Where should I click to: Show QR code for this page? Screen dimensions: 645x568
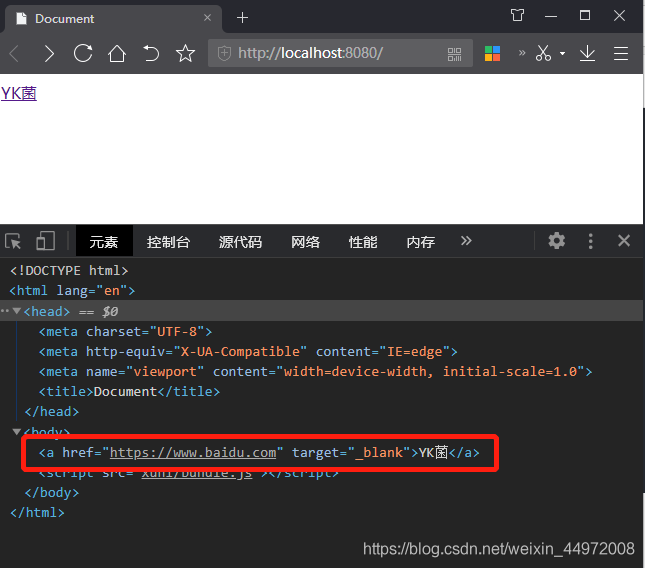point(455,54)
